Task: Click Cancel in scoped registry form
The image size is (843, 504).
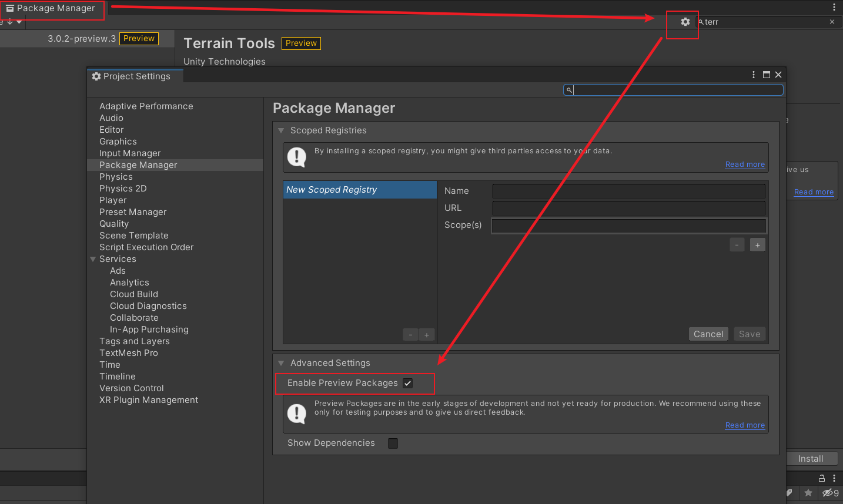Action: coord(708,334)
